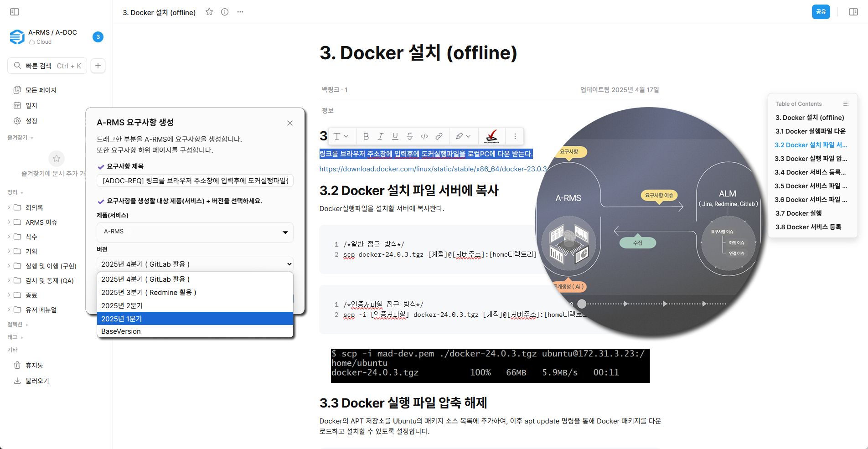
Task: Click the blue 공유 share button
Action: click(x=821, y=12)
